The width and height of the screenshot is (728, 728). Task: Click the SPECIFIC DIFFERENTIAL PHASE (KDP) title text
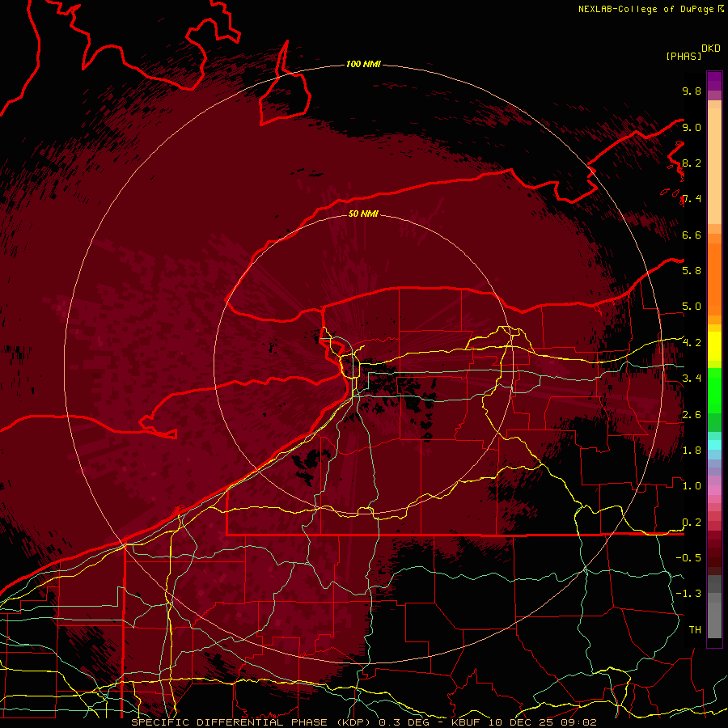click(252, 722)
